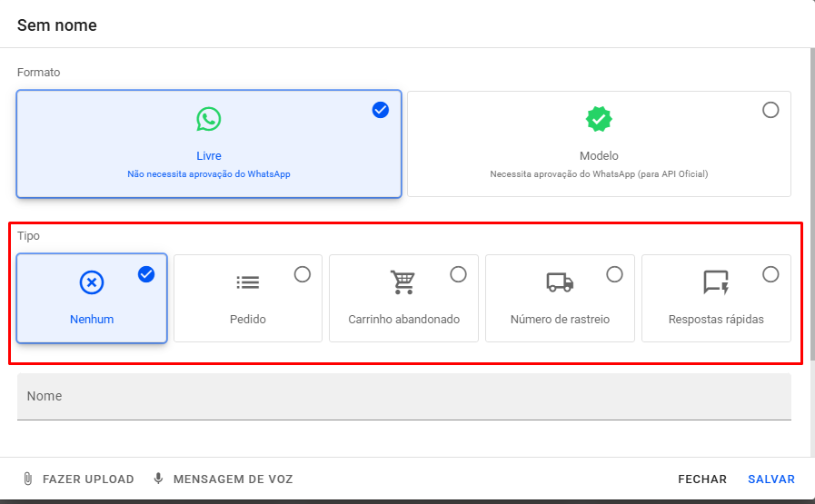Click the chat lightning icon for Respostas rápidas
The height and width of the screenshot is (504, 815).
[x=716, y=282]
